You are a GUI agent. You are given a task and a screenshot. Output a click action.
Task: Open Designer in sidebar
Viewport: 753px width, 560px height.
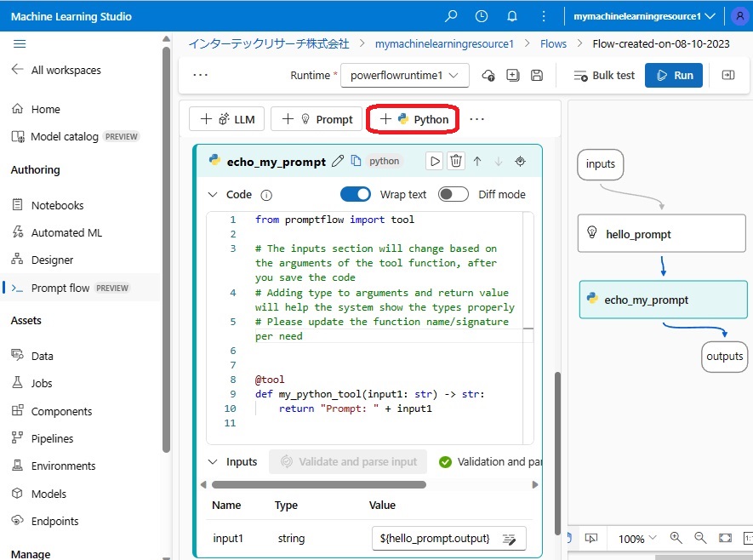[x=52, y=260]
